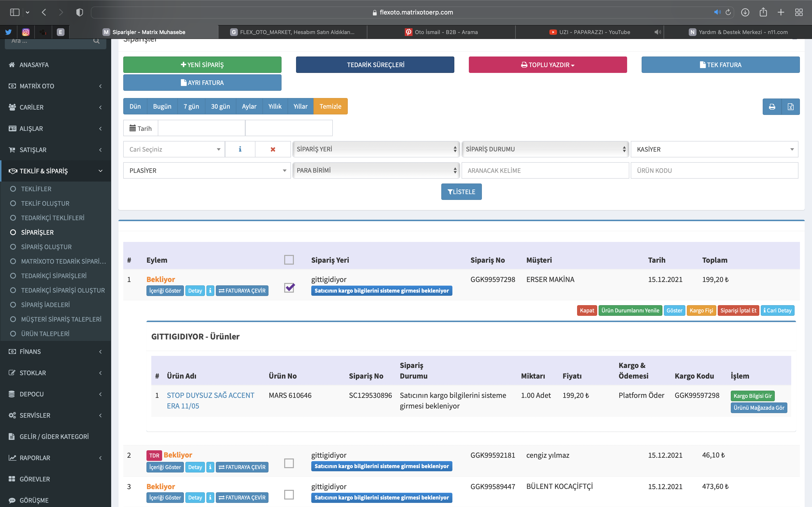Open the SİPARİŞ DURUMU dropdown
The image size is (812, 507).
click(x=545, y=149)
